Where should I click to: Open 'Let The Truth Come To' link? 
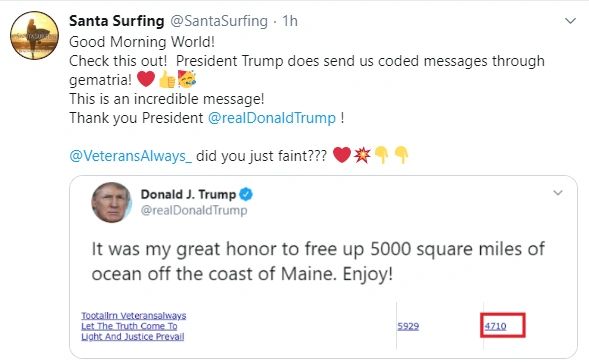129,326
